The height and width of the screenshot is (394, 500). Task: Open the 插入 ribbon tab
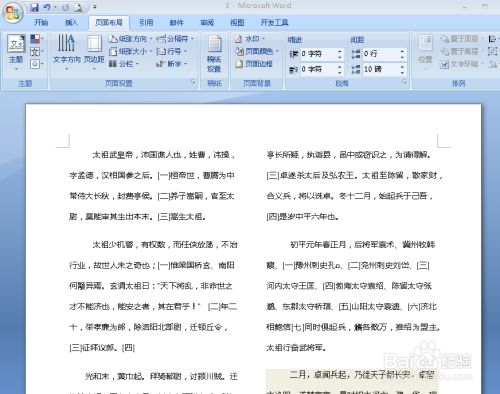[71, 23]
